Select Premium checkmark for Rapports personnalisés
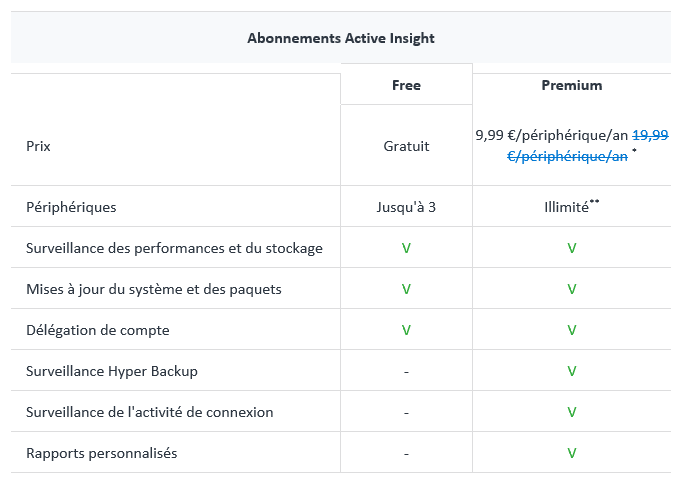Screen dimensions: 683x487 [x=572, y=453]
